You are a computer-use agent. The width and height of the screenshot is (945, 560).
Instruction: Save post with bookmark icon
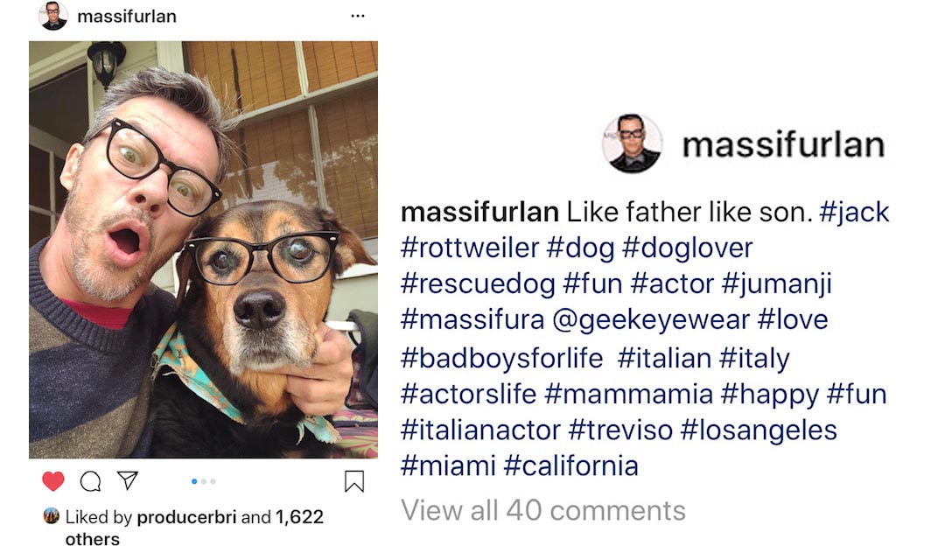pos(353,482)
